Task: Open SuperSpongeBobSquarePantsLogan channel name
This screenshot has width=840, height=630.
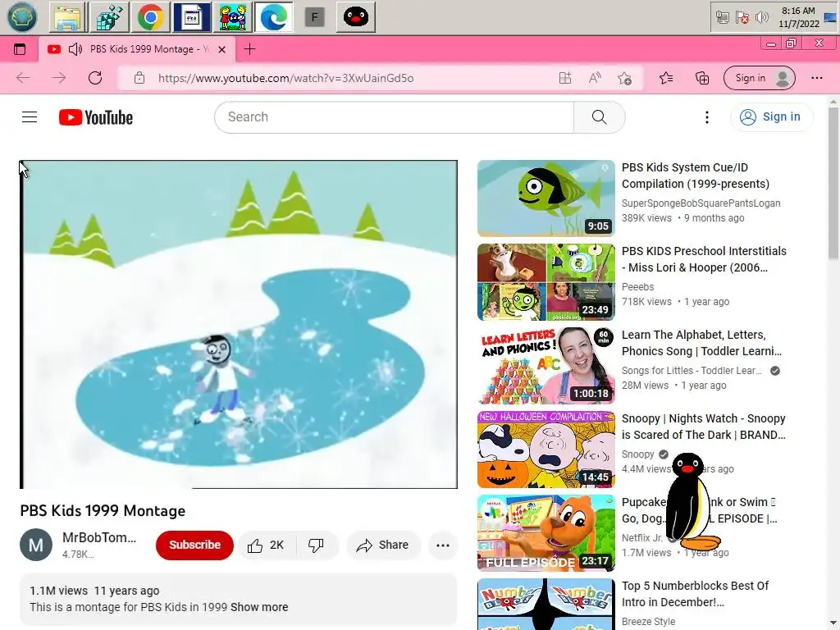Action: 701,203
